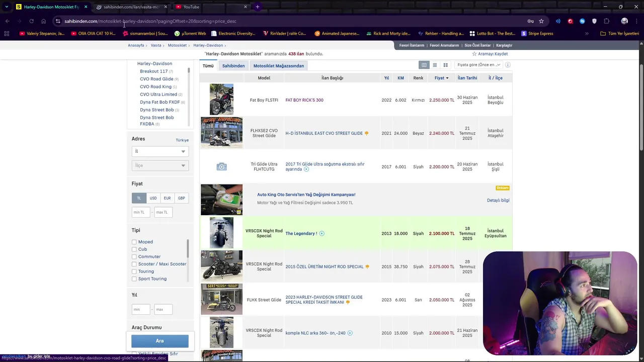The width and height of the screenshot is (644, 362).
Task: Open the İl province dropdown
Action: 160,151
